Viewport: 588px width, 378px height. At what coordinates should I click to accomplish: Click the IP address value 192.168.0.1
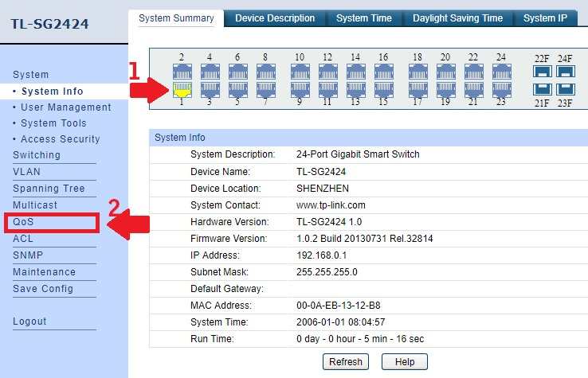pyautogui.click(x=321, y=255)
